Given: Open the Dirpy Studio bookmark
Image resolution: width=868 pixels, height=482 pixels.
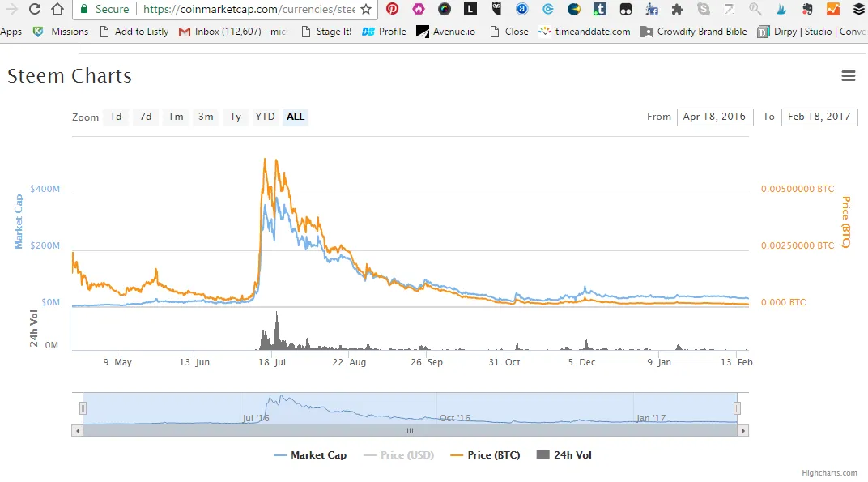Looking at the screenshot, I should [x=811, y=32].
